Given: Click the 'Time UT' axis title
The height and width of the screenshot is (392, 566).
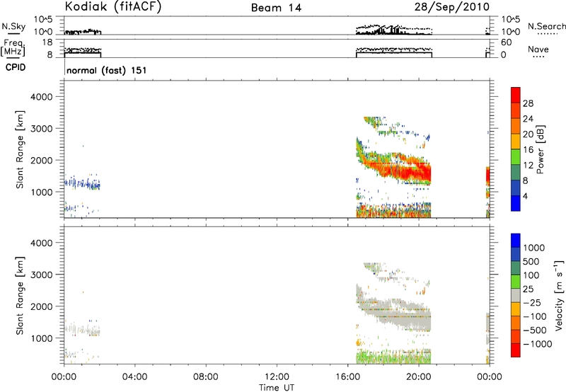Looking at the screenshot, I should (277, 388).
